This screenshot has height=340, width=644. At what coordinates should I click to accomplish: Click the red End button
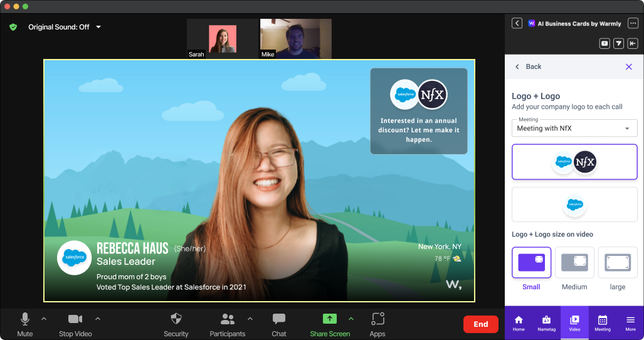tap(480, 324)
